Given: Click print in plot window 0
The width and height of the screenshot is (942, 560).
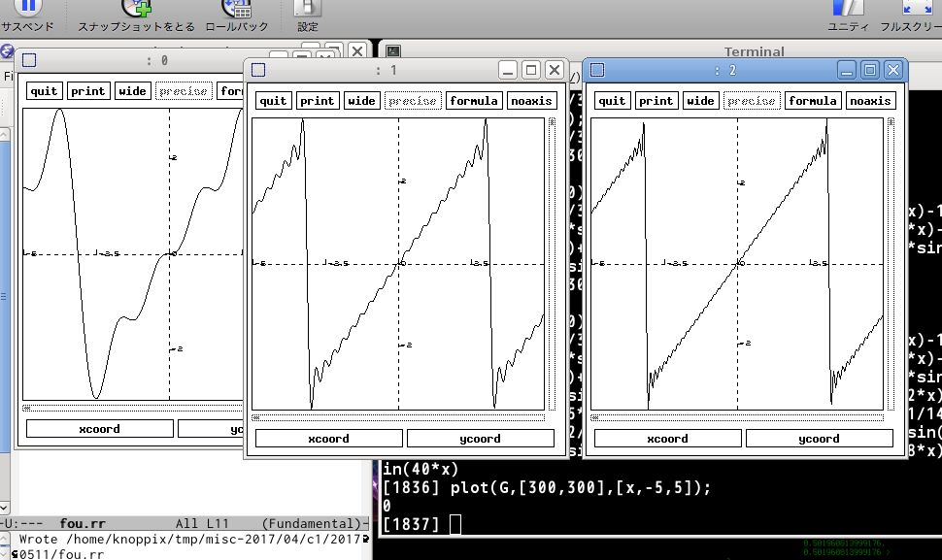Looking at the screenshot, I should (88, 91).
